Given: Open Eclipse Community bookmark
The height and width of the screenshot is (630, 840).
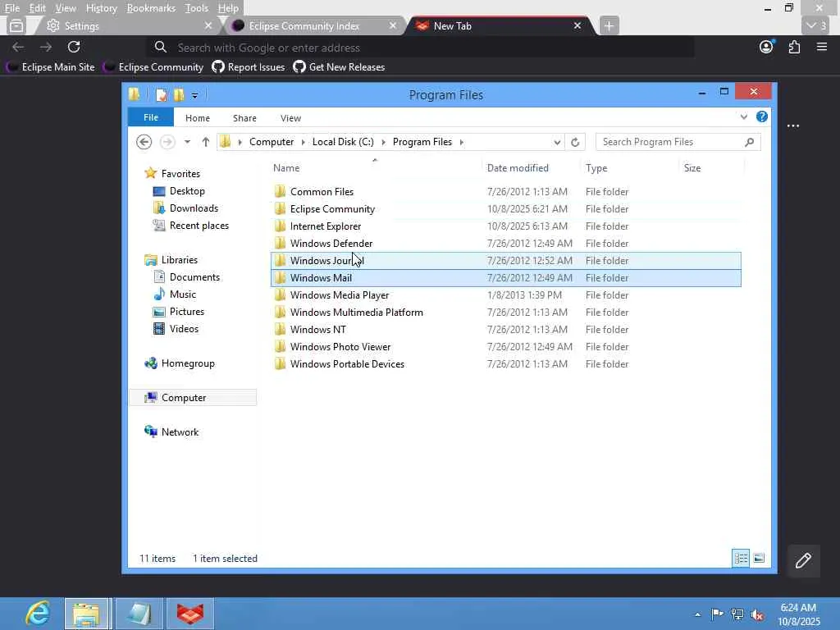Looking at the screenshot, I should point(154,67).
